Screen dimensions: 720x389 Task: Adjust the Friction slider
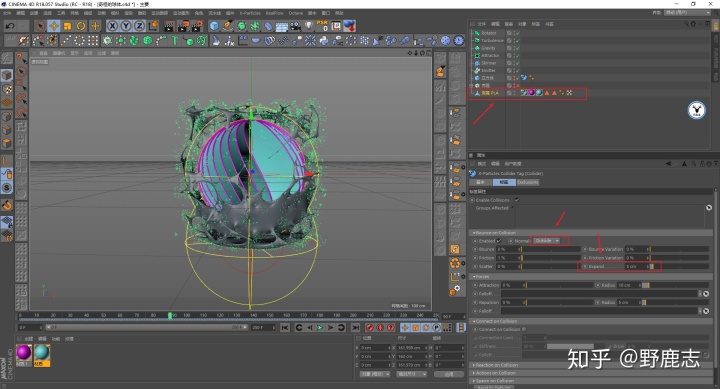click(551, 258)
